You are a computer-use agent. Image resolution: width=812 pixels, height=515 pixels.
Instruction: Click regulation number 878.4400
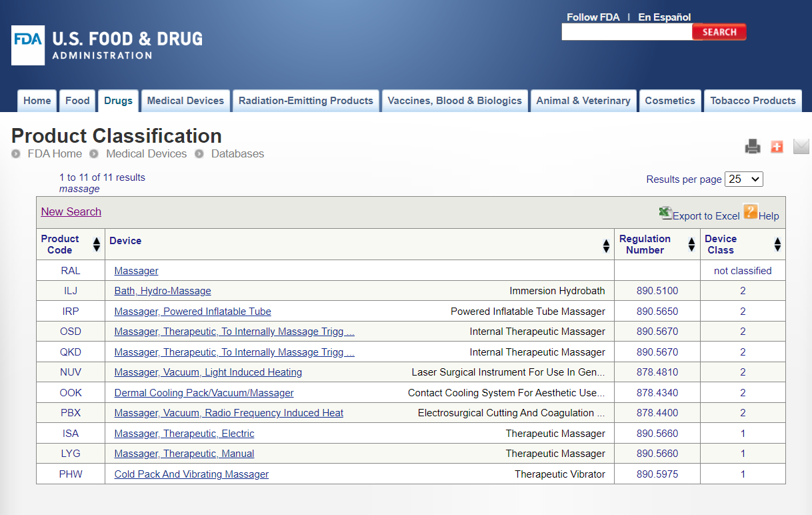click(x=657, y=413)
